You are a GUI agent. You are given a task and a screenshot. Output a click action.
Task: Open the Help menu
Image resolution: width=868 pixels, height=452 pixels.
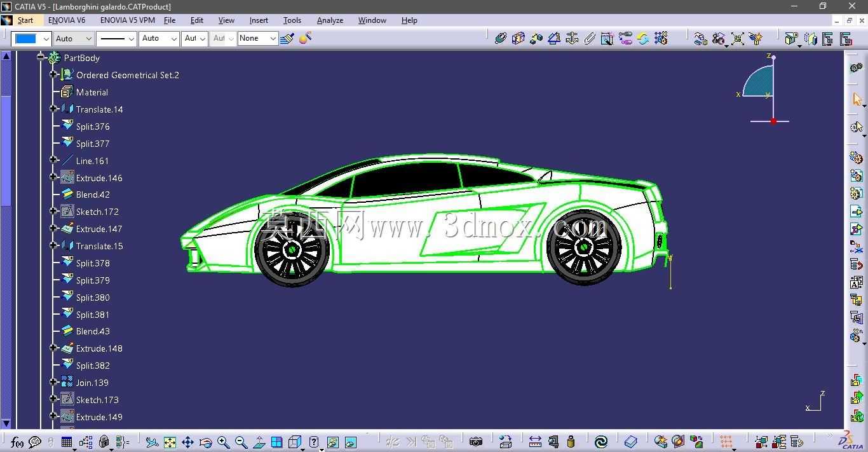tap(409, 20)
